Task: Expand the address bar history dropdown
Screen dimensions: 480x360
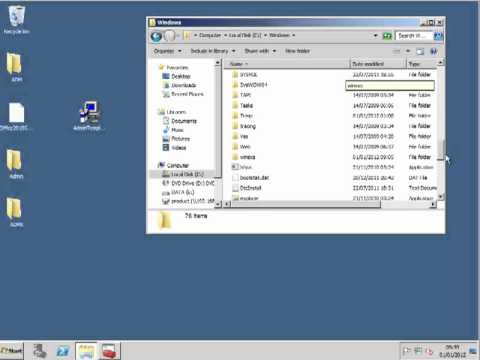Action: click(x=376, y=35)
